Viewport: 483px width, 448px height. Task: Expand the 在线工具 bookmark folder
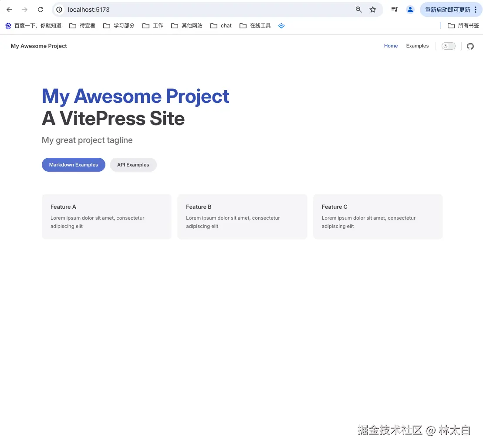255,26
